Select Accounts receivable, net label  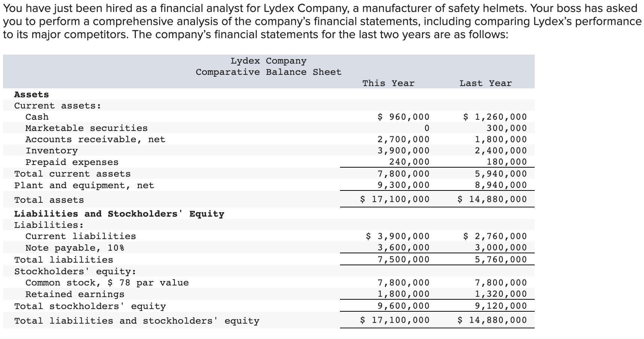[x=95, y=140]
